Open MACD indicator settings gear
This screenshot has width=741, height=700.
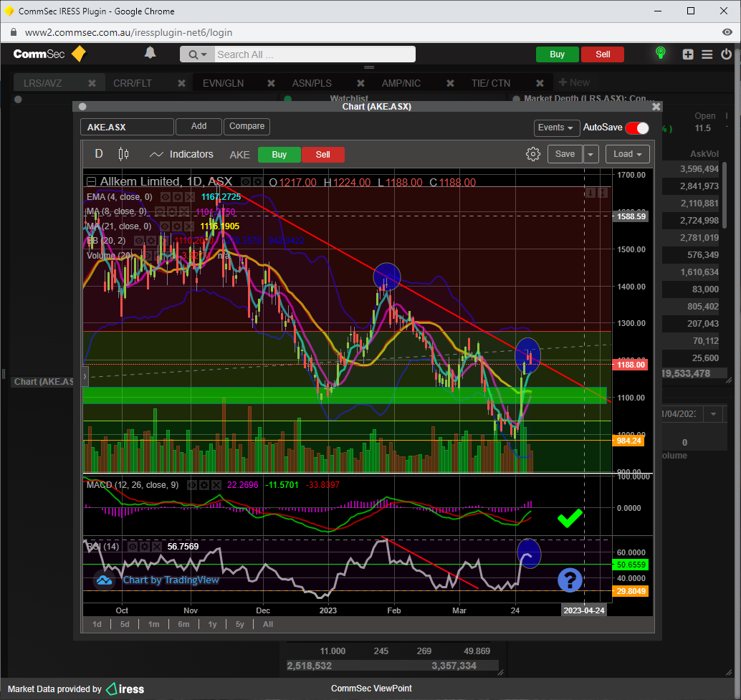[204, 485]
